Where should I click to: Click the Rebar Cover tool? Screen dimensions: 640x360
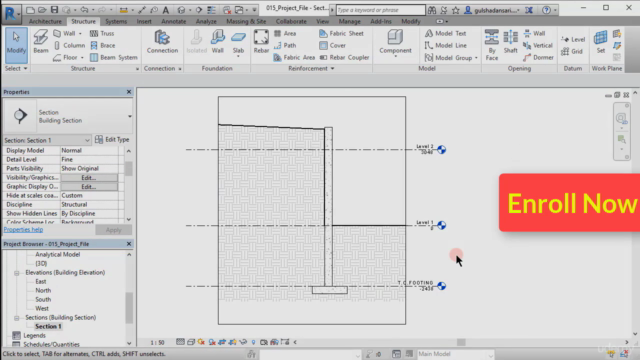[x=333, y=45]
